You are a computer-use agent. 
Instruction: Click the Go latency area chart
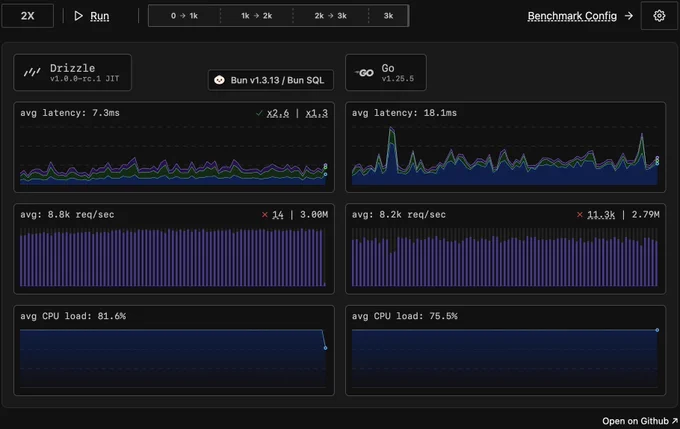505,154
